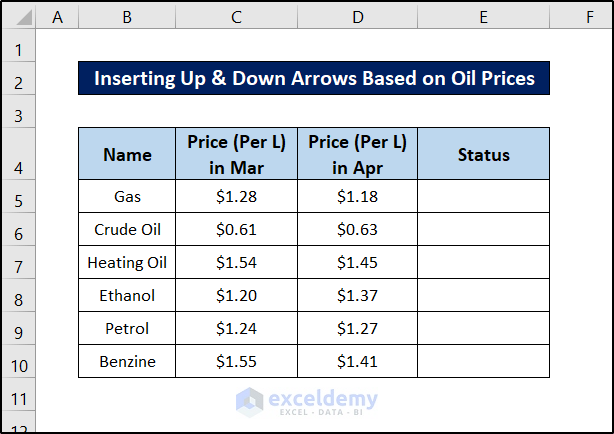
Task: Select row 5 header
Action: pyautogui.click(x=20, y=197)
